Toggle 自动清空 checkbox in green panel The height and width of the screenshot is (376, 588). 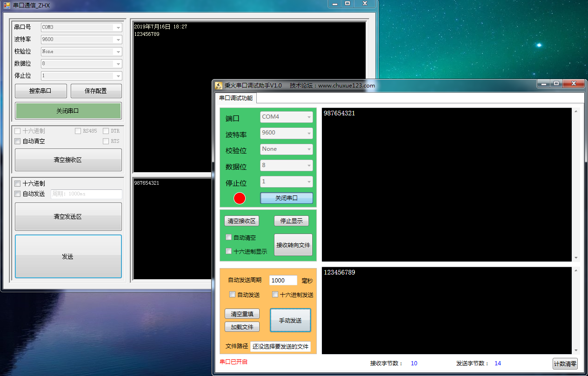(228, 237)
